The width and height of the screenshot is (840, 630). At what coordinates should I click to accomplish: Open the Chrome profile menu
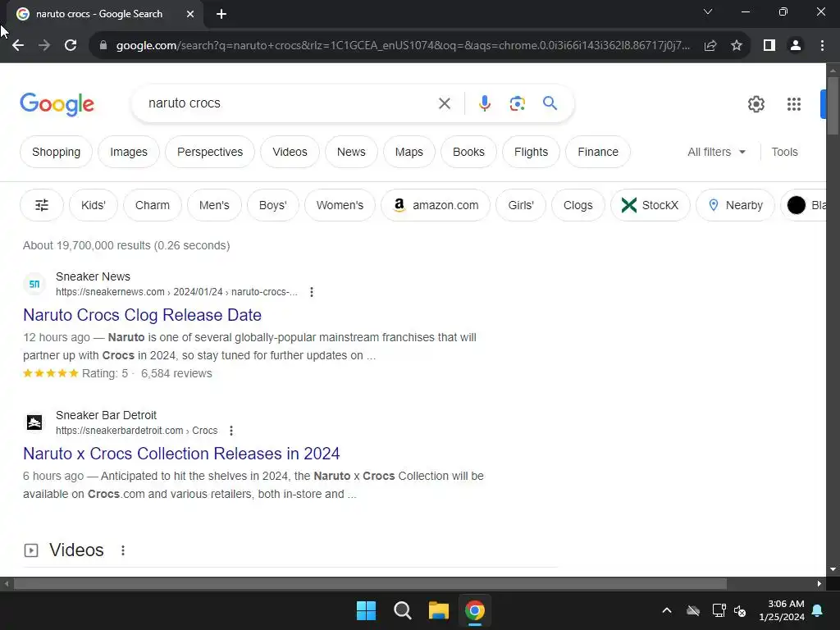796,46
